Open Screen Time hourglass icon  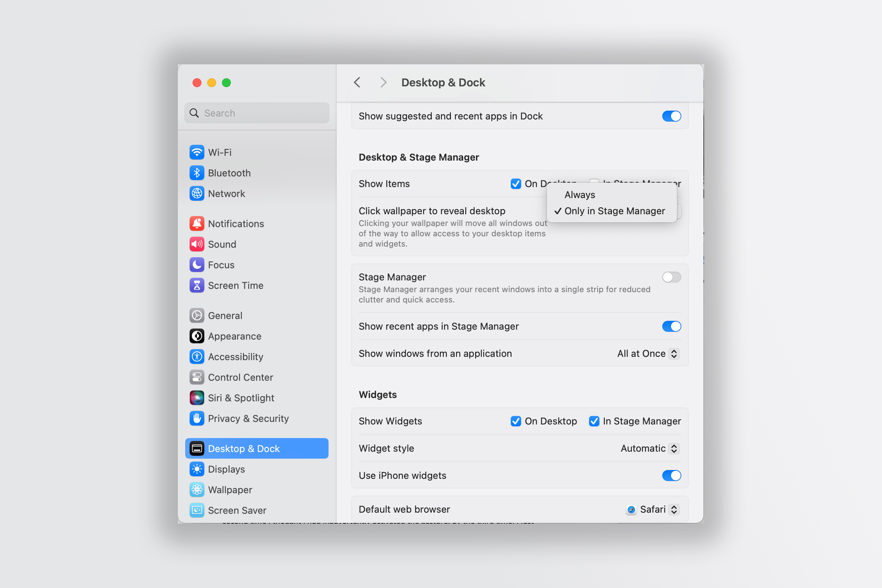click(x=197, y=286)
